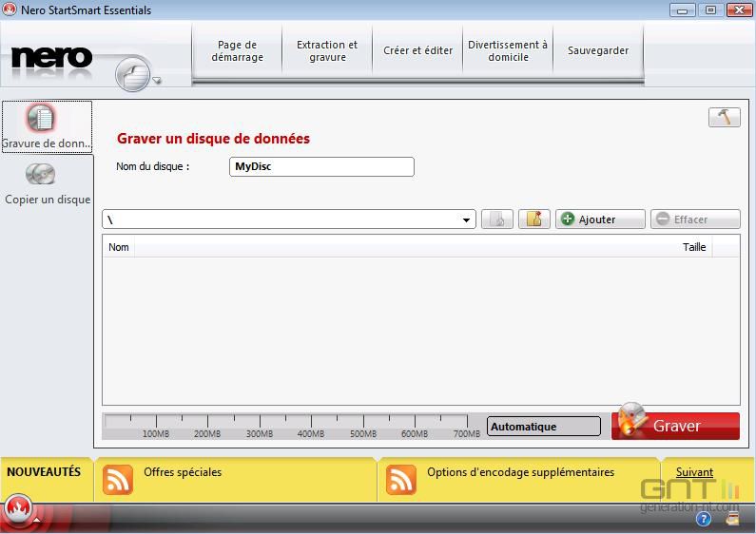Create a new folder with folder icon
Viewport: 756px width, 534px height.
(x=534, y=219)
